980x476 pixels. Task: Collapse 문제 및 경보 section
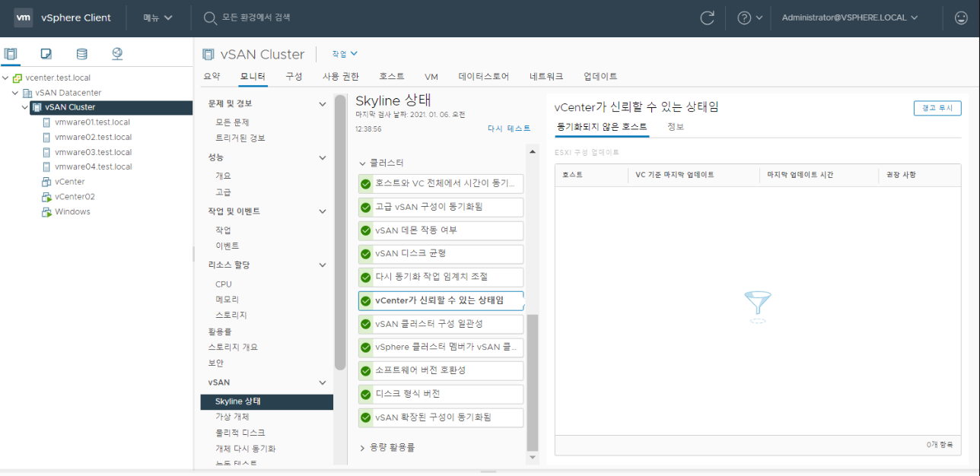click(323, 103)
